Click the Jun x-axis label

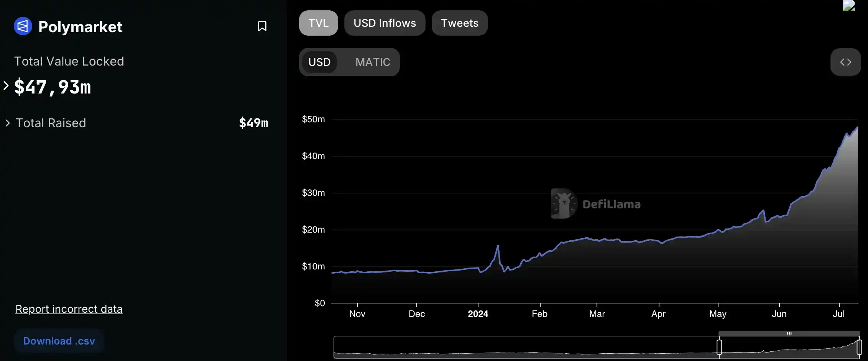pos(779,314)
